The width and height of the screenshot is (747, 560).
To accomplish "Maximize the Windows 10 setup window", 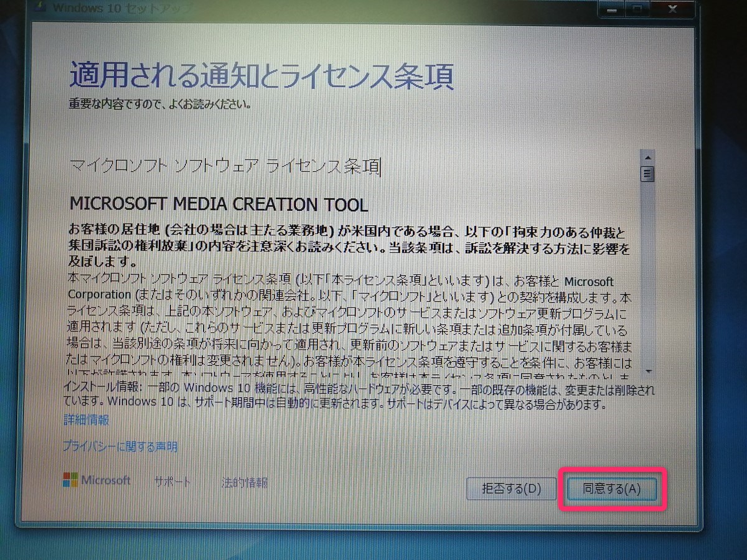I will [x=636, y=9].
